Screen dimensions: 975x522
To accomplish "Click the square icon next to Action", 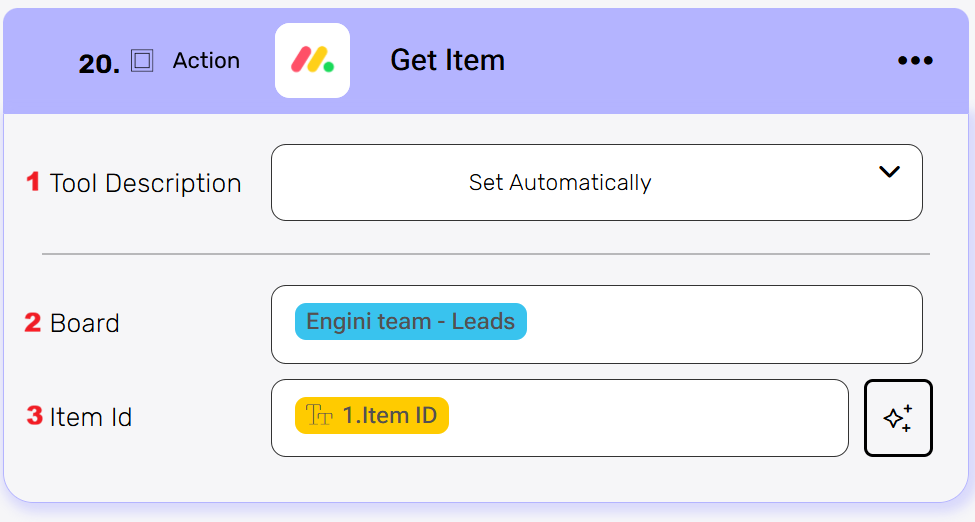I will tap(142, 61).
